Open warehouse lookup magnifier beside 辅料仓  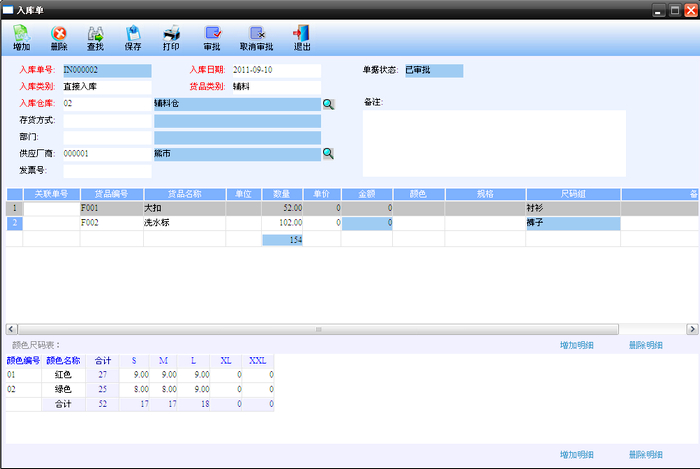coord(328,103)
